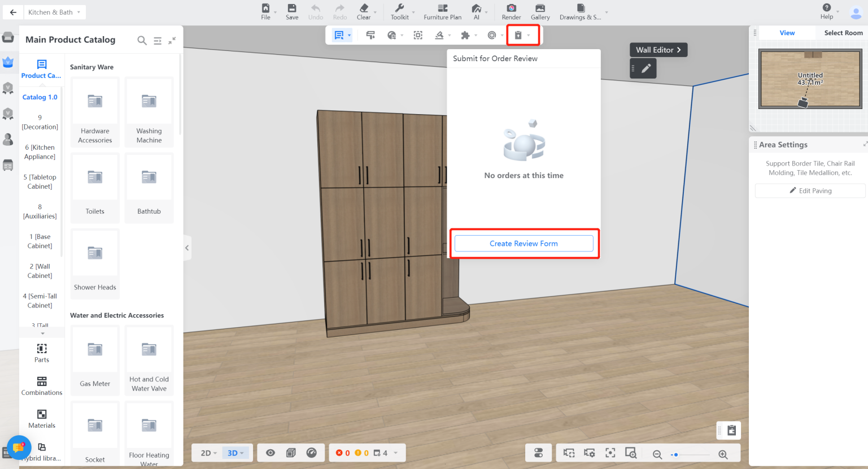Click the Save icon in top toolbar
The width and height of the screenshot is (868, 469).
pos(291,11)
